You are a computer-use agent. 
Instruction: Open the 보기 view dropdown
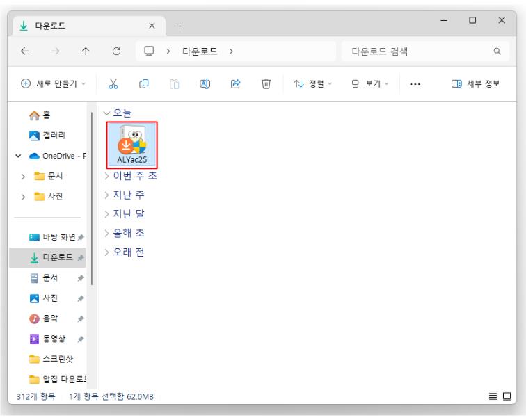[369, 83]
